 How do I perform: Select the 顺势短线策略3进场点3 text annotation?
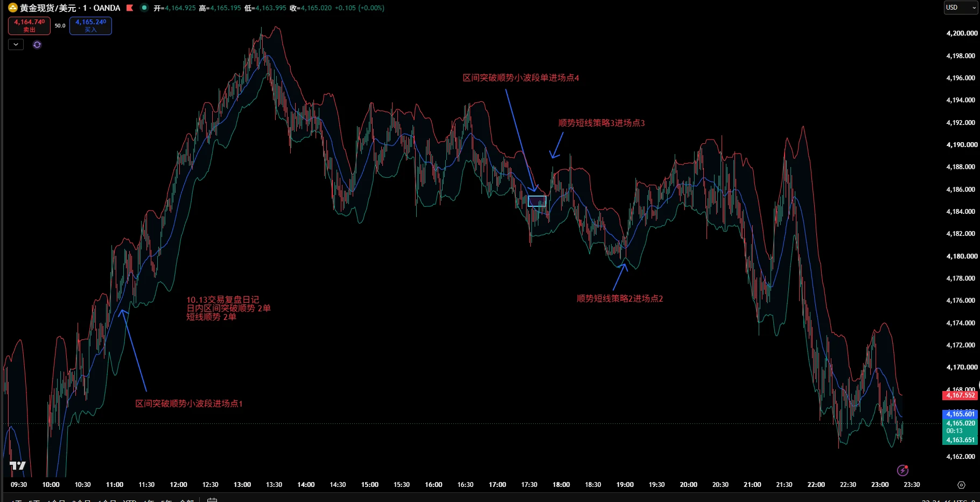(601, 123)
